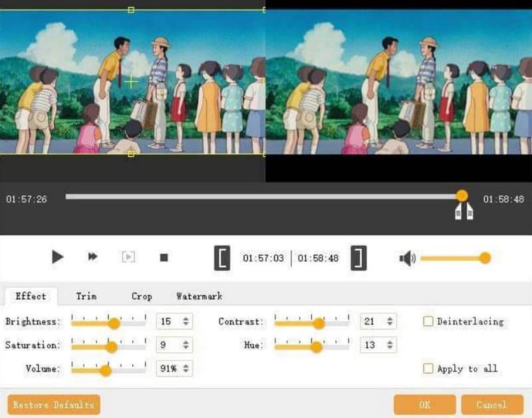Select the left trim marker under the timeline

point(458,211)
